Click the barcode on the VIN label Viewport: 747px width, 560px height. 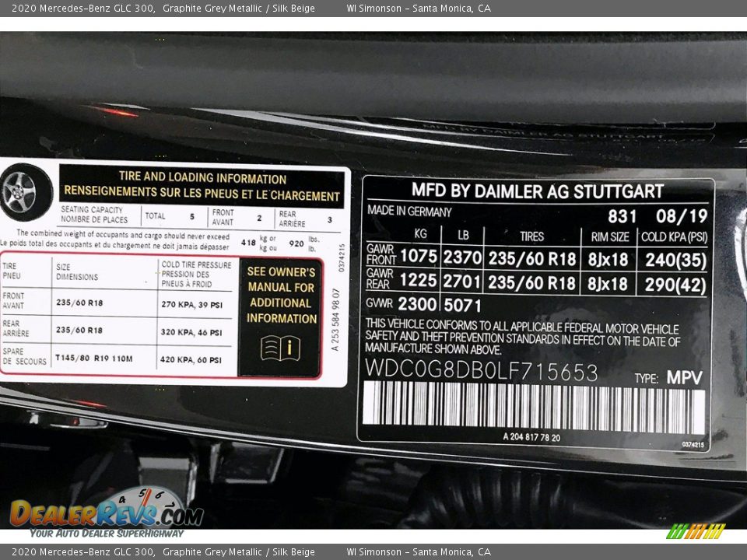coord(534,407)
